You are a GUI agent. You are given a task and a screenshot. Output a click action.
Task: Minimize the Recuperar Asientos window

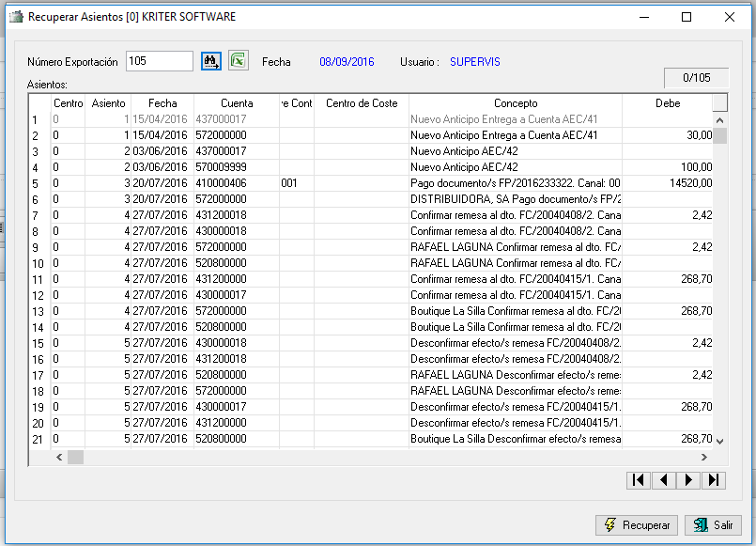pos(644,17)
